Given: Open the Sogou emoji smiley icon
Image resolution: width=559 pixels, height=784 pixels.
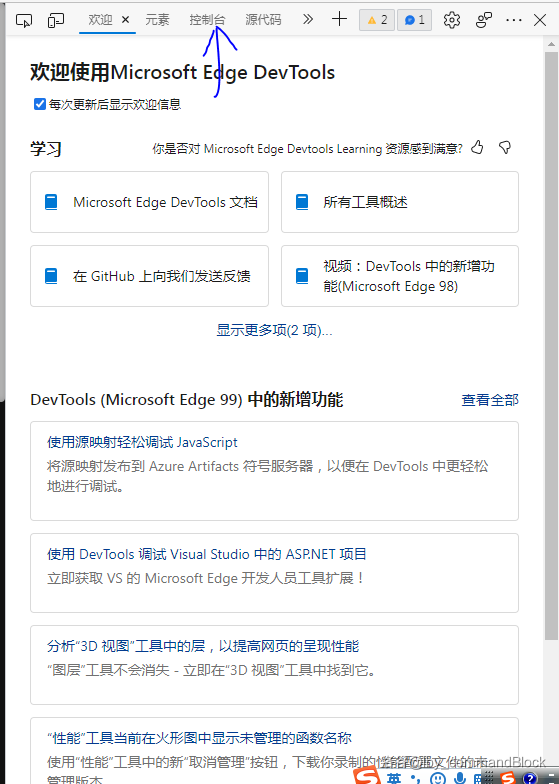Looking at the screenshot, I should [438, 778].
